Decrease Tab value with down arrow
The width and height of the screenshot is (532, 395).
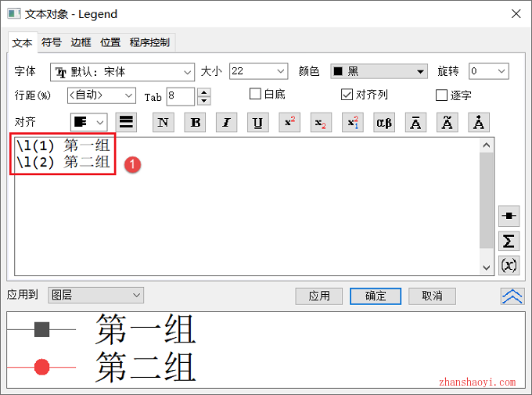pos(204,101)
